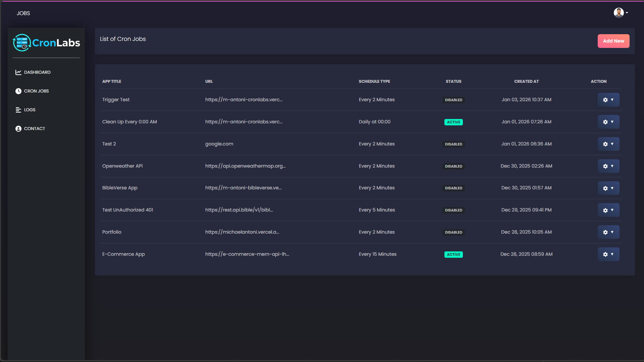
Task: Open the Logs menu item
Action: point(30,110)
